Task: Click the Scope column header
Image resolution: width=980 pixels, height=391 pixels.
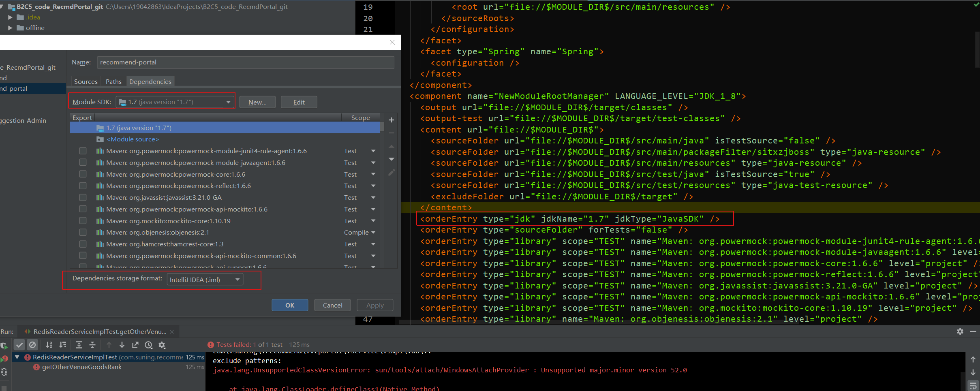Action: click(361, 118)
